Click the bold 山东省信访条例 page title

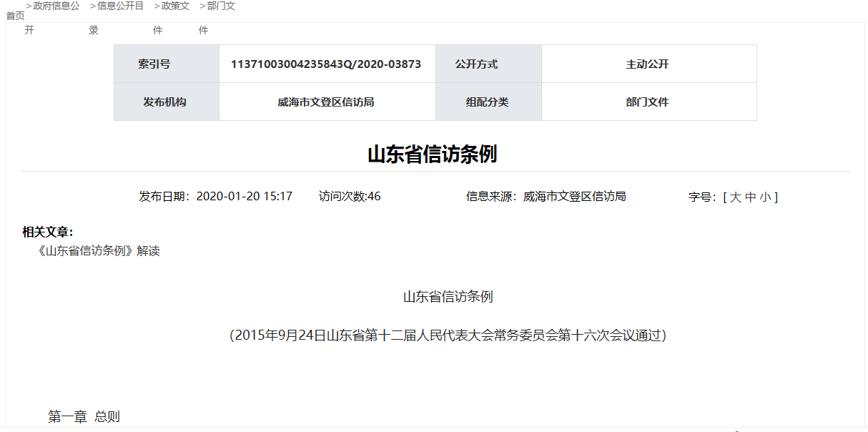pos(432,154)
